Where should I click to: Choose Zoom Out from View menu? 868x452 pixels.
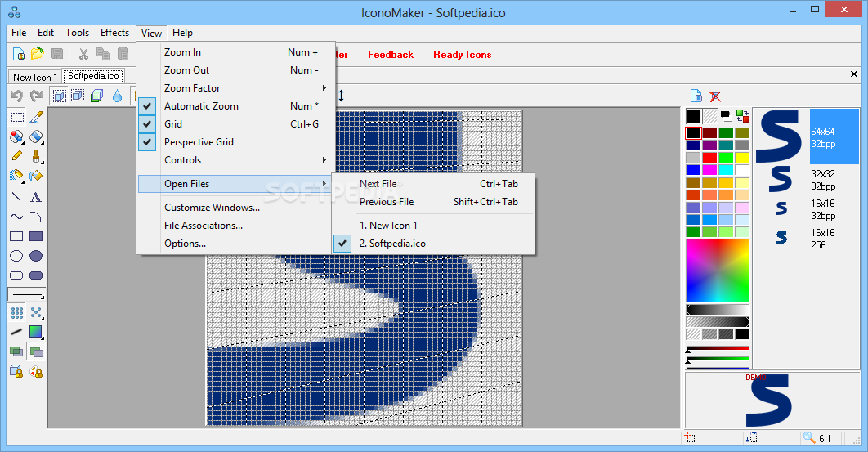[x=236, y=69]
